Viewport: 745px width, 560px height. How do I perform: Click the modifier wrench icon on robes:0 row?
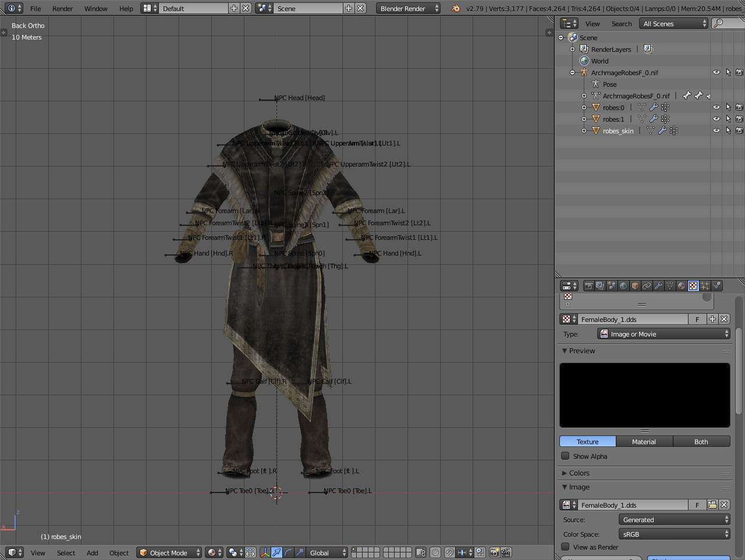coord(654,107)
